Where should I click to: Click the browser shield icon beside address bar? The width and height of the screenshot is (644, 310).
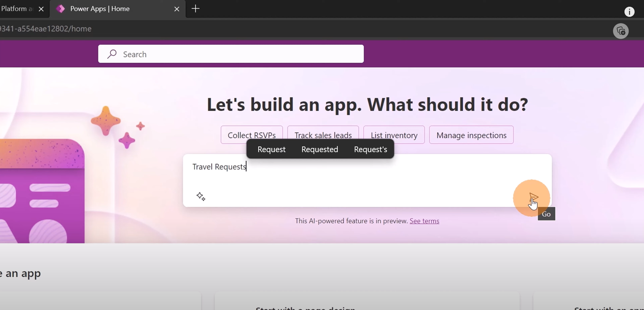point(621,31)
